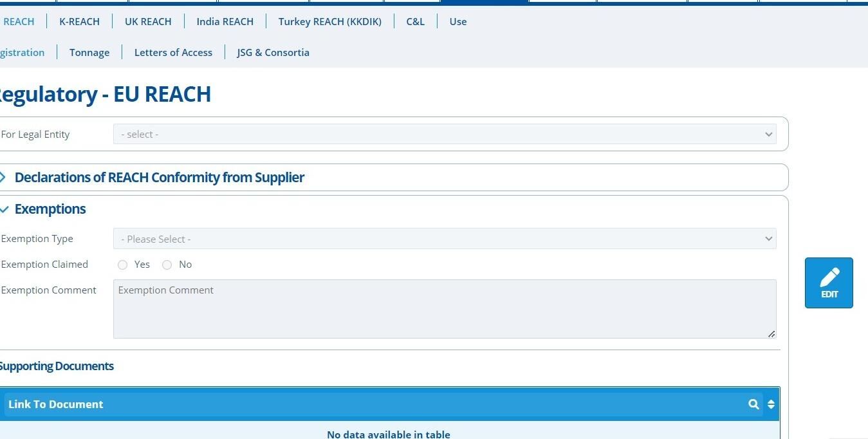Open the Letters of Access sub-tab
The image size is (868, 439).
coord(173,52)
